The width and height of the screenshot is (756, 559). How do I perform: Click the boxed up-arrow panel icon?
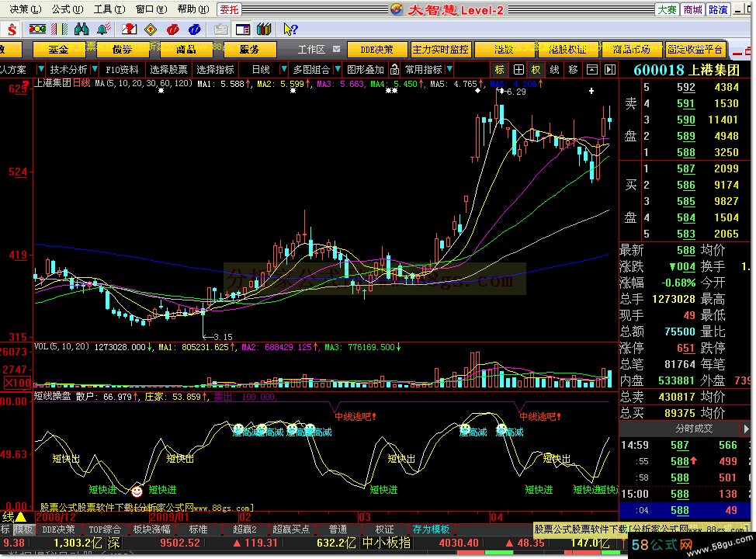tap(591, 70)
